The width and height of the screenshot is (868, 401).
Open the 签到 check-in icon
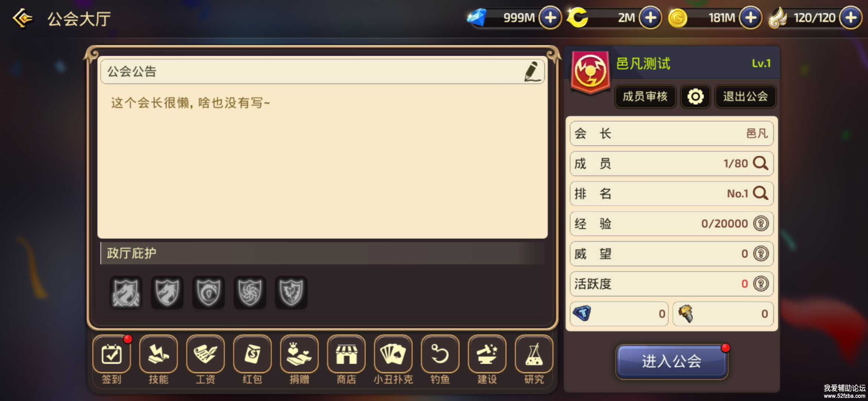(x=112, y=355)
